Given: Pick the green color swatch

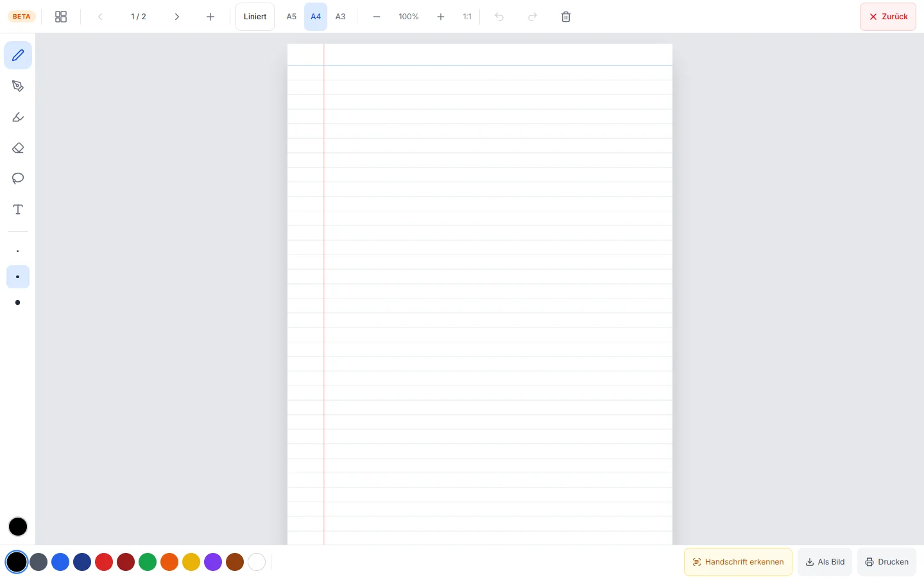Looking at the screenshot, I should point(148,562).
